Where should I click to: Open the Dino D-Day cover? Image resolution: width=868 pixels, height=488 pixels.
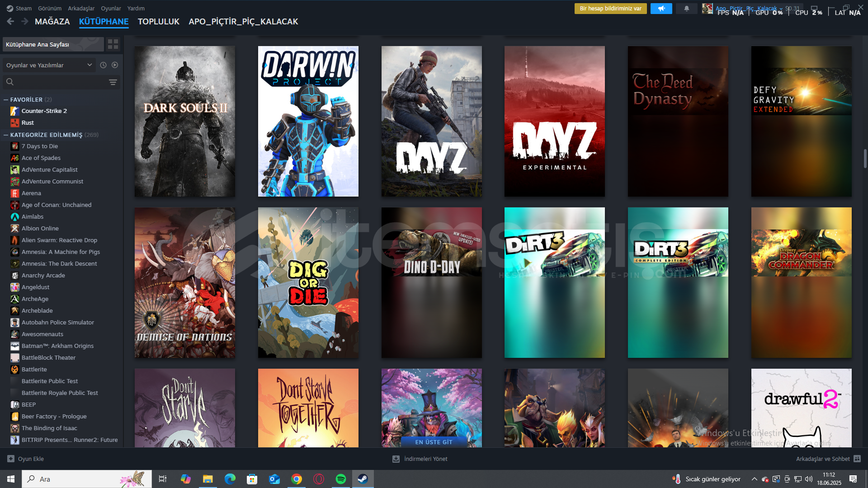(432, 282)
